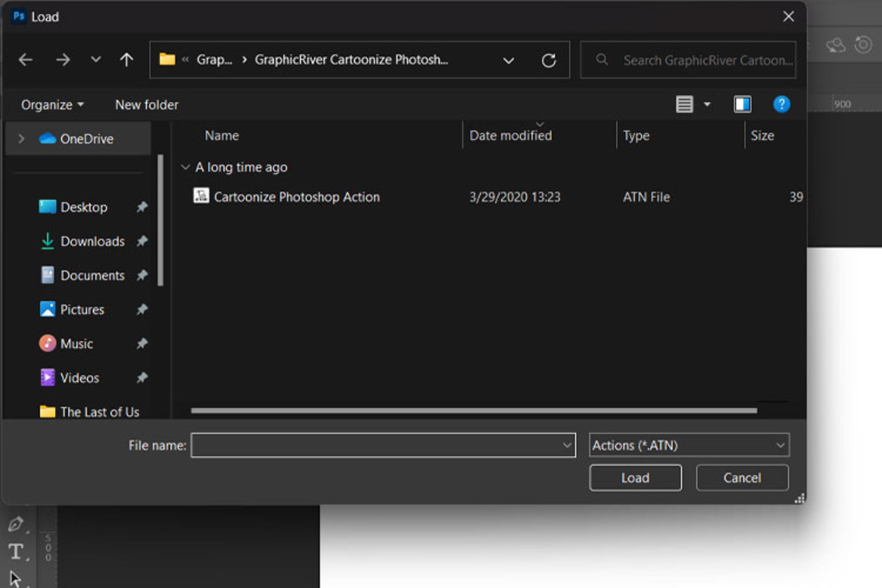Select the Path Selection tool in Photoshop
The width and height of the screenshot is (882, 588).
pyautogui.click(x=15, y=579)
